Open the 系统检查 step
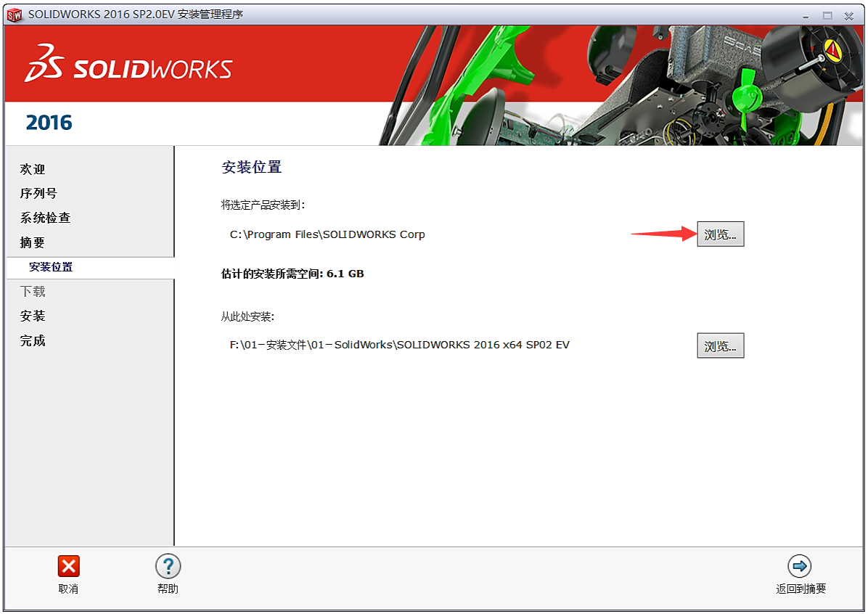This screenshot has height=614, width=868. pyautogui.click(x=45, y=218)
